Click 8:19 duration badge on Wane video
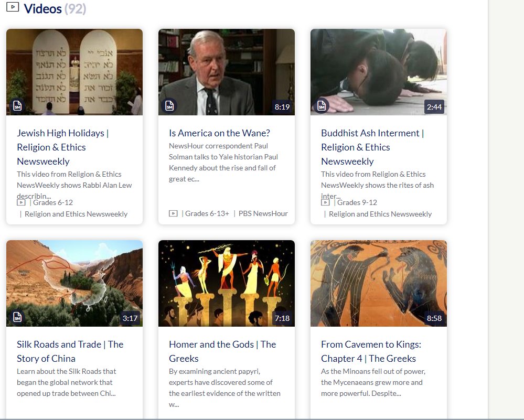Viewport: 524px width, 420px height. pos(282,107)
